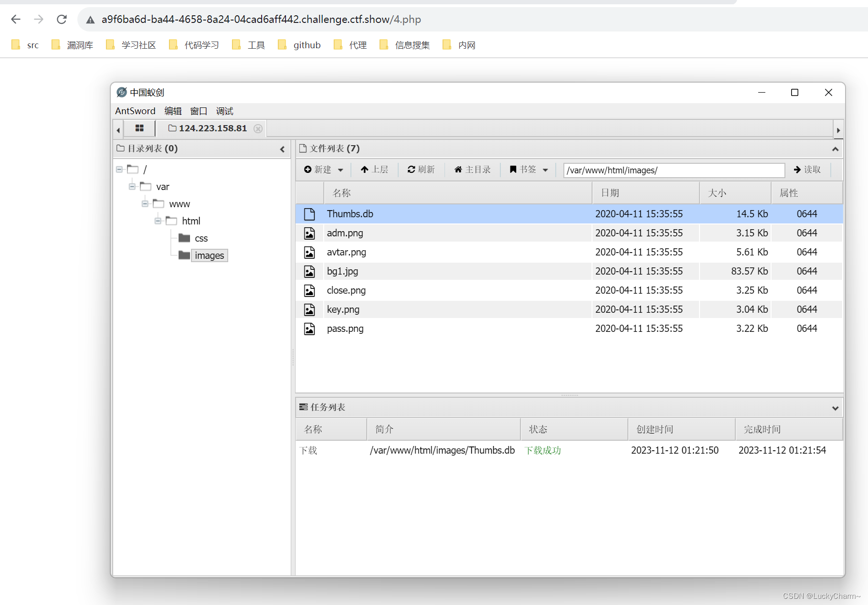Viewport: 868px width, 605px height.
Task: Close the 124.223.158.81 tab
Action: (x=258, y=128)
